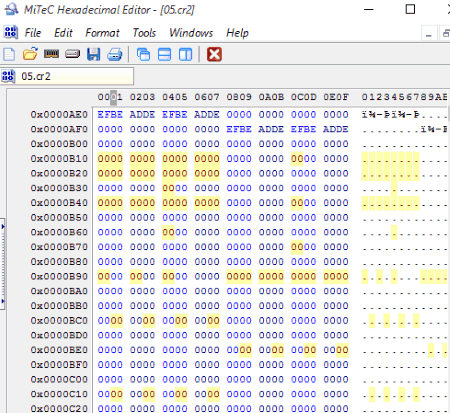Minimize the MiTeC Hexadecimal Editor window
The height and width of the screenshot is (413, 450).
(369, 9)
